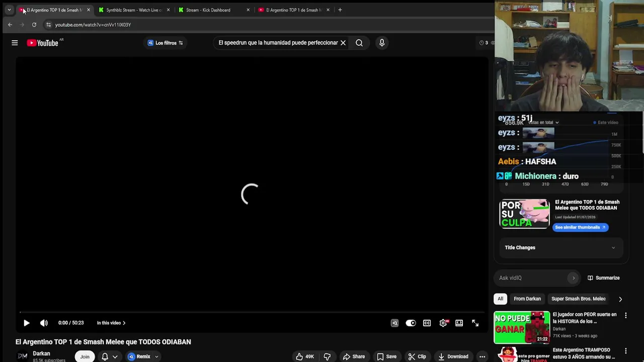Dislike the video

327,356
